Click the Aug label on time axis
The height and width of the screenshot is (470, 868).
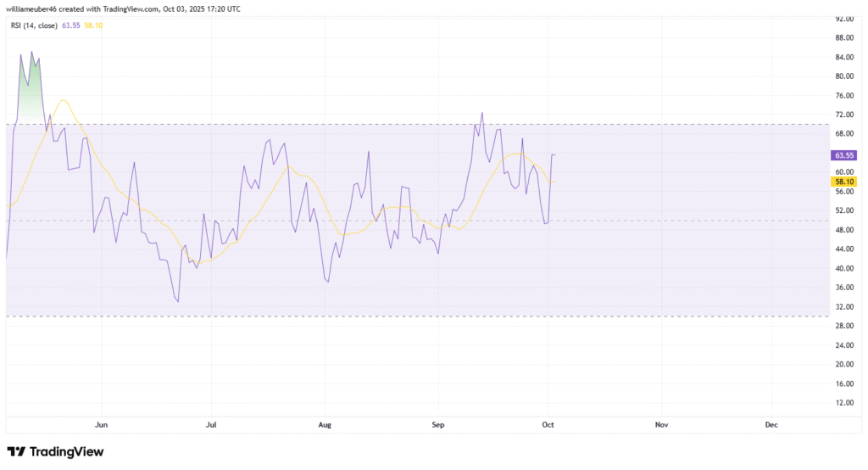[323, 423]
